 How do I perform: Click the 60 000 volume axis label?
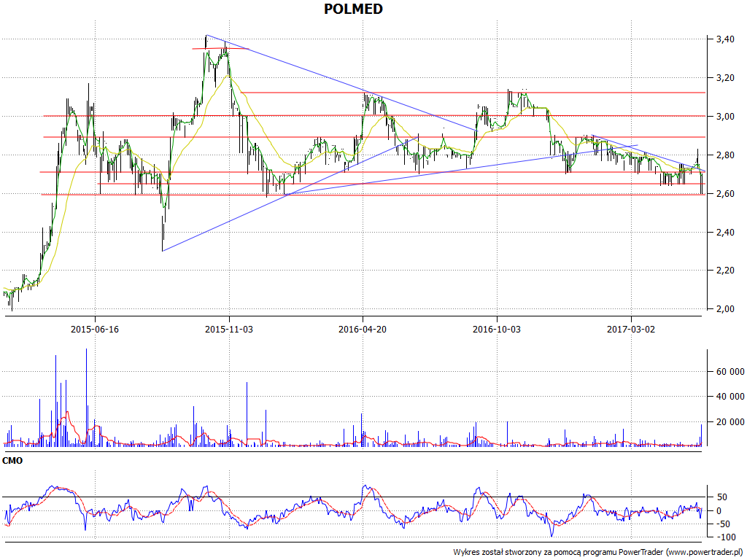[729, 371]
